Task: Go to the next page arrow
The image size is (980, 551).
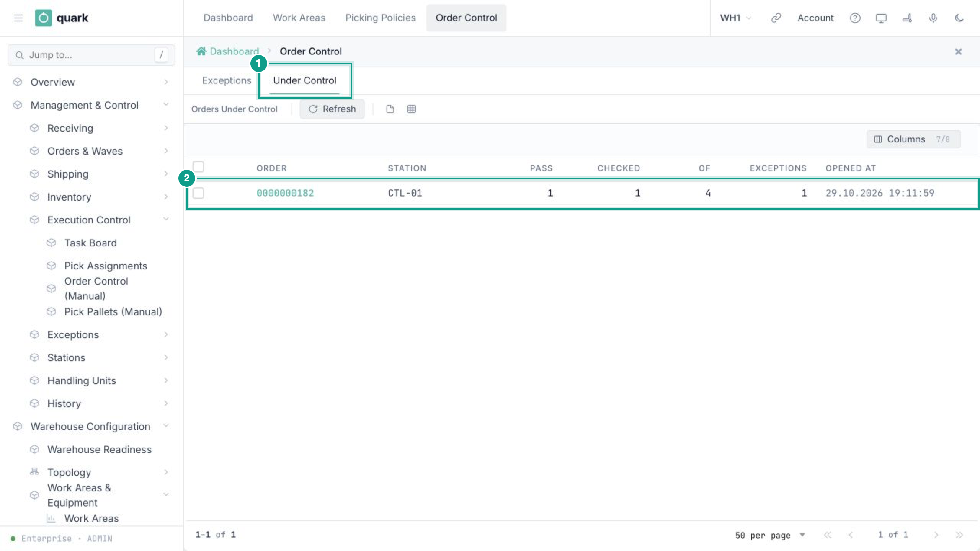Action: tap(936, 535)
